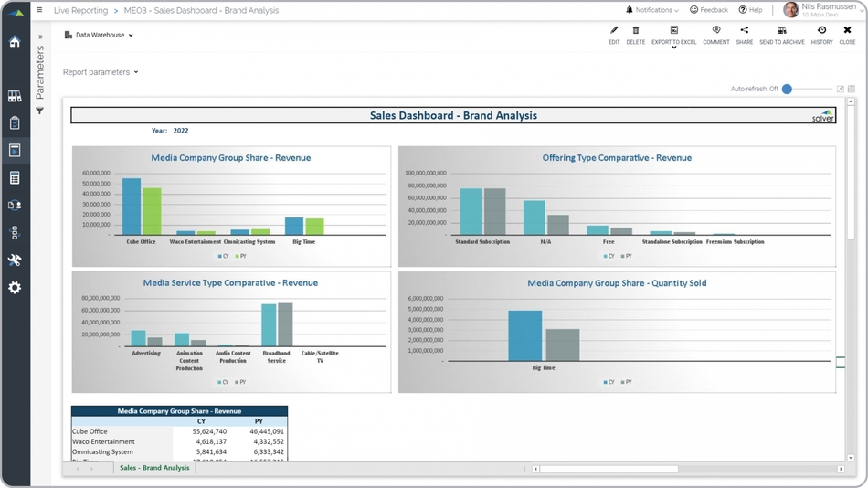Select the Sales - Brand Analysis tab

[x=154, y=468]
